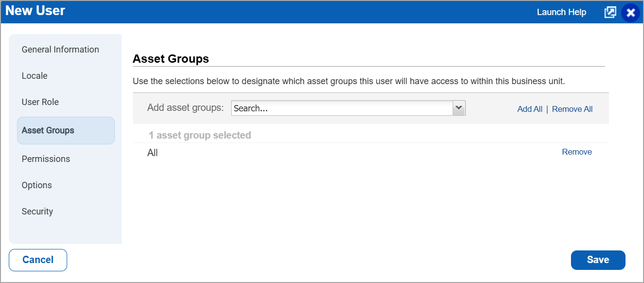Select the Asset Groups section
The width and height of the screenshot is (644, 283).
coord(47,130)
